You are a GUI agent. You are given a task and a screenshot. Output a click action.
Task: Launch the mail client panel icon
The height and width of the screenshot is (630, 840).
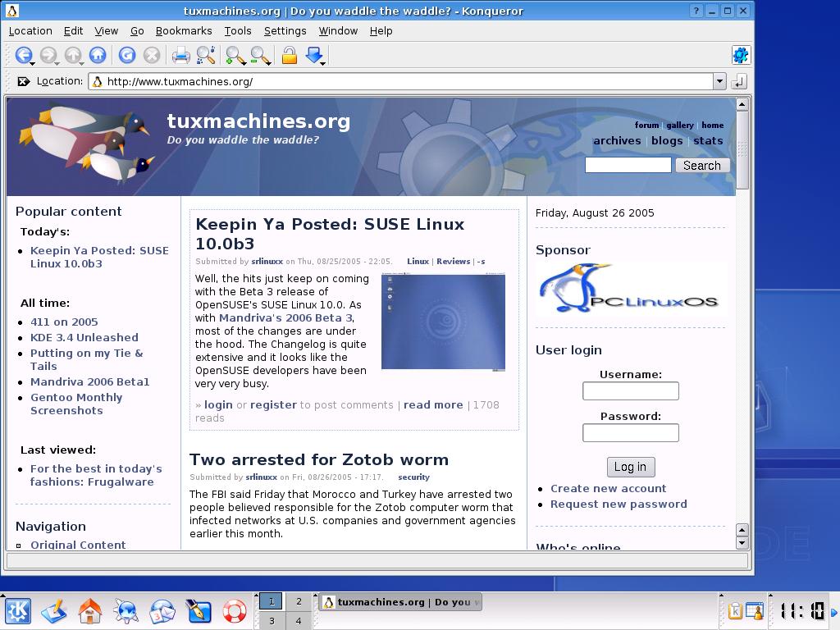pyautogui.click(x=162, y=611)
